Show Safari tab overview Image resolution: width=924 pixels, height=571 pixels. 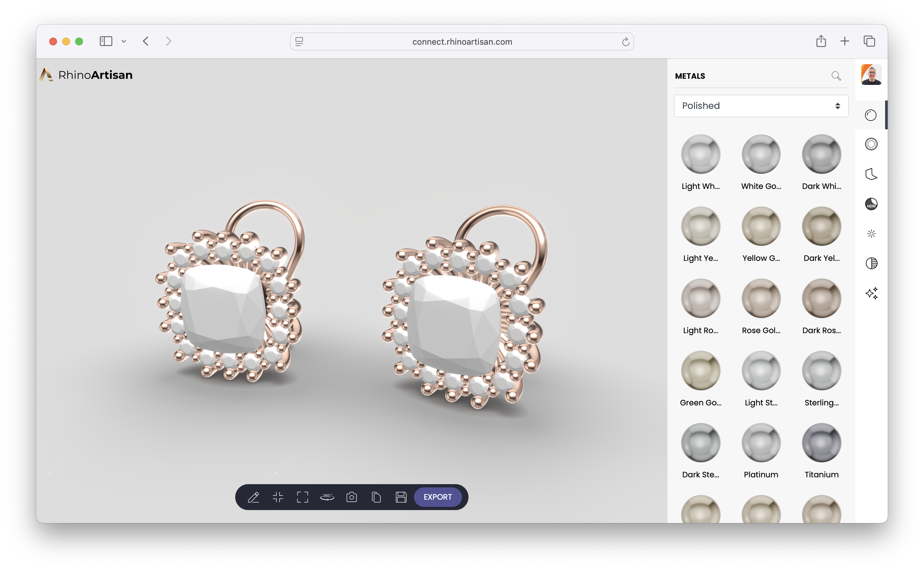tap(869, 41)
